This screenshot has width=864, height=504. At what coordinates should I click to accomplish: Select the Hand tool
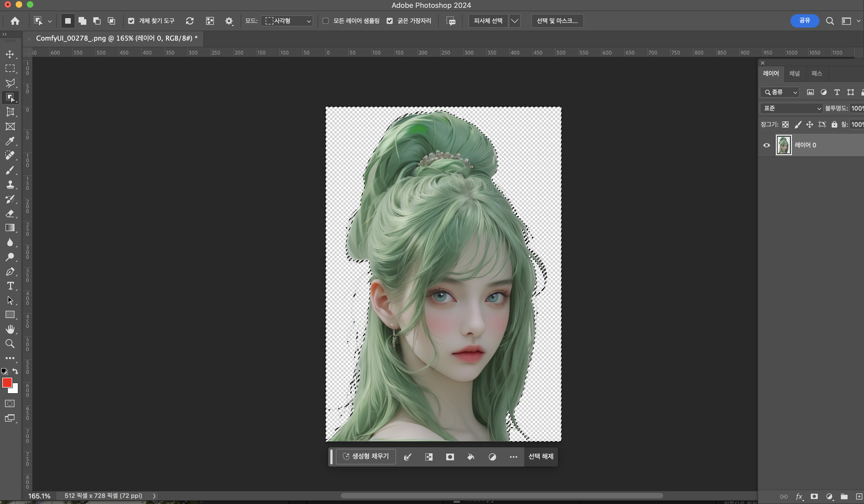[10, 329]
